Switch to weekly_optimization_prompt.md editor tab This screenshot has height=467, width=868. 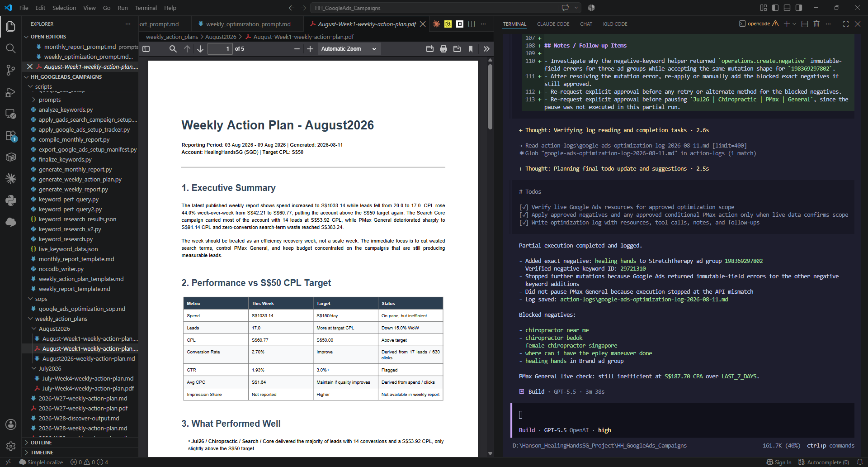click(248, 24)
